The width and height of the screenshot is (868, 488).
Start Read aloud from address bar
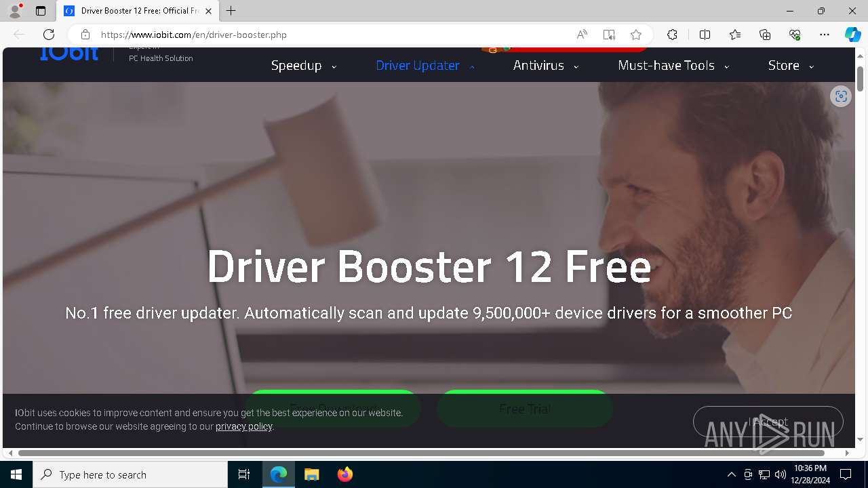[582, 35]
